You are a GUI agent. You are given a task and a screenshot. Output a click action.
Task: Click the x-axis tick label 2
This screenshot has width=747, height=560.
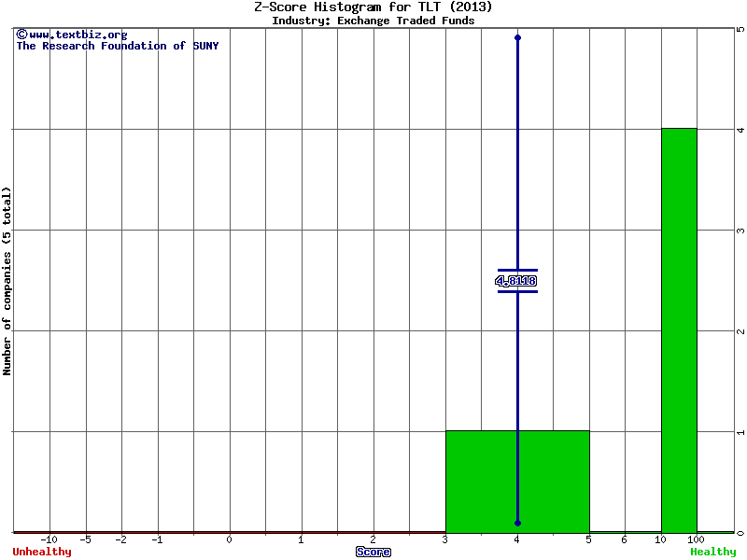coord(373,539)
